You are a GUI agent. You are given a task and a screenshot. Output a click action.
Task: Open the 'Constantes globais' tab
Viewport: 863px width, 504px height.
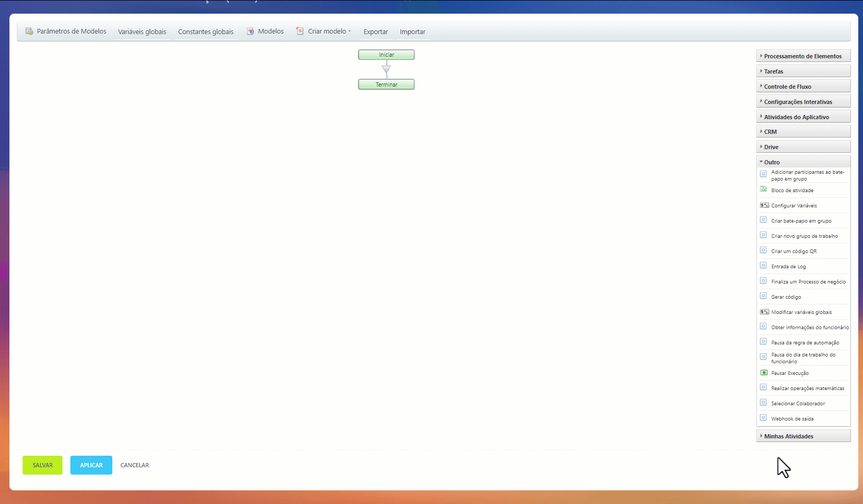click(x=206, y=31)
